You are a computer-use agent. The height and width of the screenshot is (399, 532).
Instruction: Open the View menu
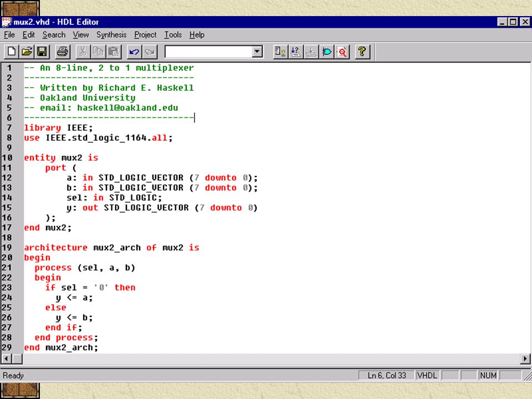[81, 34]
